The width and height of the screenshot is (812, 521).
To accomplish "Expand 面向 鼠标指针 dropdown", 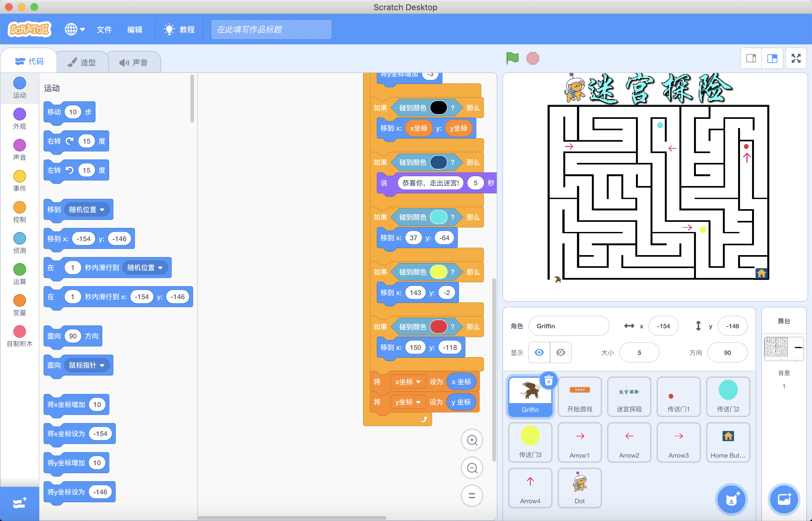I will 87,365.
